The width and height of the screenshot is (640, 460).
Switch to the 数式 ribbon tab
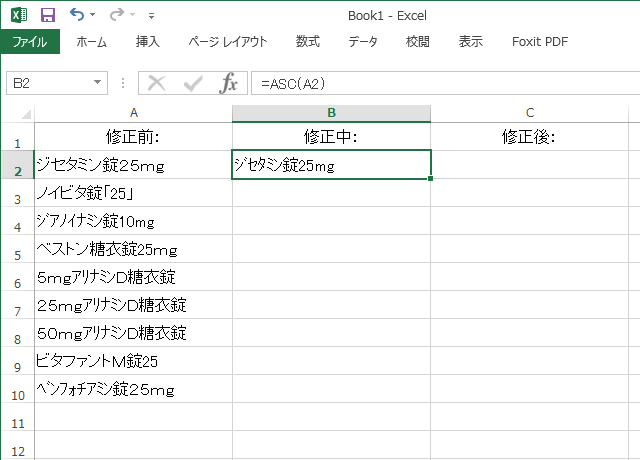[x=307, y=42]
